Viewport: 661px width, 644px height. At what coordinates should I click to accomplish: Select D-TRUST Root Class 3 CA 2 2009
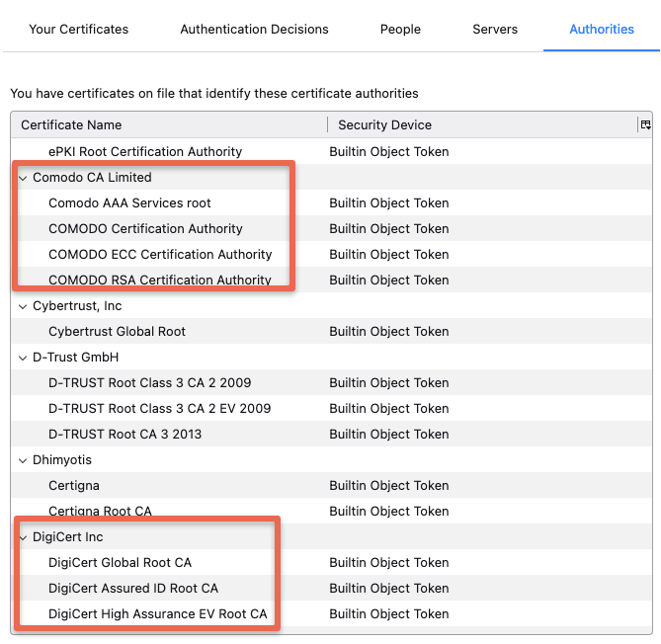(x=331, y=382)
